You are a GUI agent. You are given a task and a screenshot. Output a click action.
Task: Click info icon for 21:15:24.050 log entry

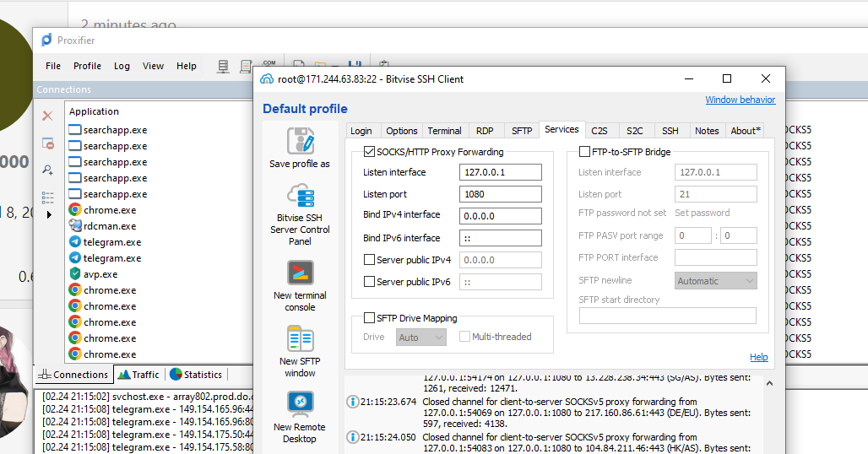click(352, 437)
